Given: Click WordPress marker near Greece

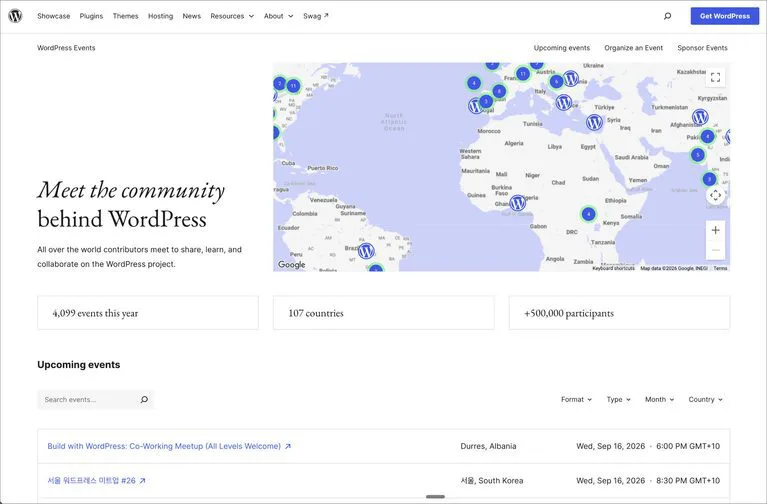Looking at the screenshot, I should point(564,102).
